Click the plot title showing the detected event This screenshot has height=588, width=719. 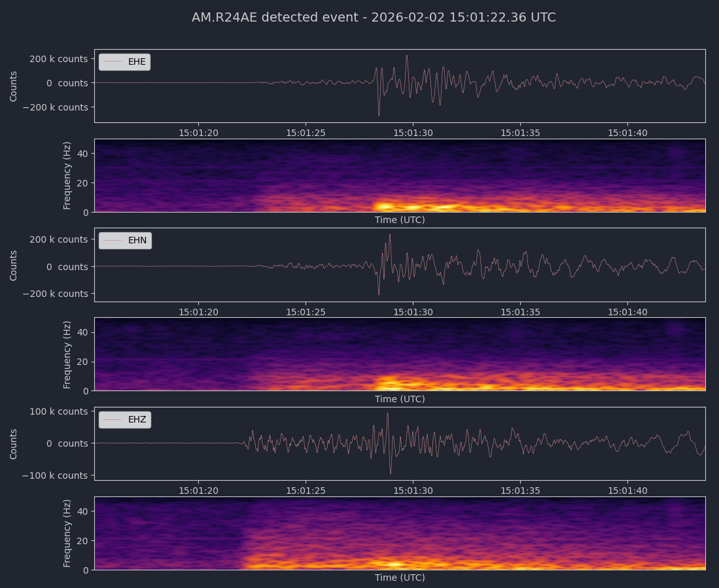pos(373,17)
